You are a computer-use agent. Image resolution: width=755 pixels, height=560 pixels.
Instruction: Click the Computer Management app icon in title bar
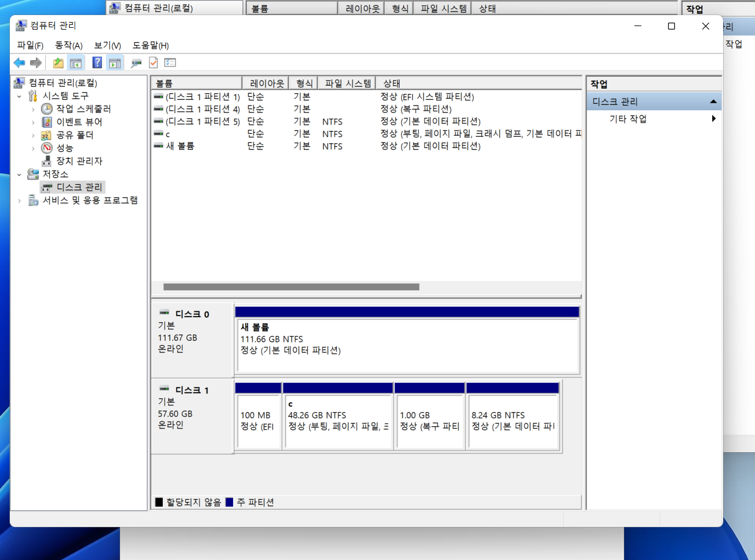21,26
